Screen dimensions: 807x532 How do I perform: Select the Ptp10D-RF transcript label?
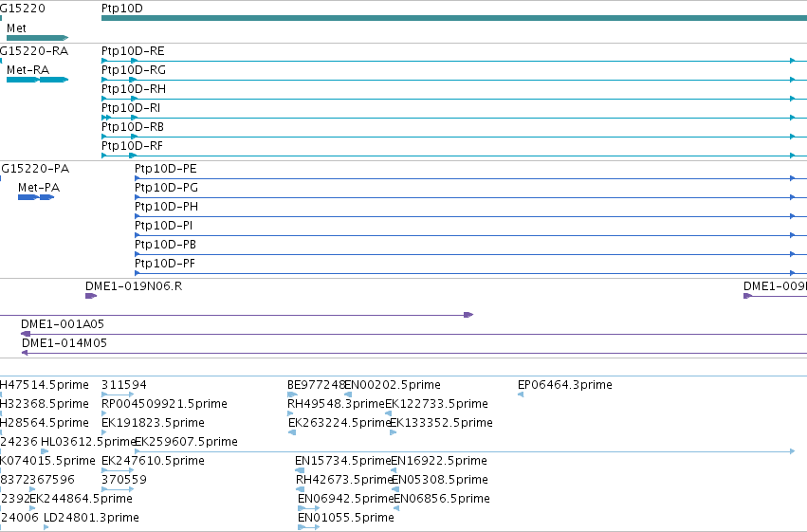132,146
